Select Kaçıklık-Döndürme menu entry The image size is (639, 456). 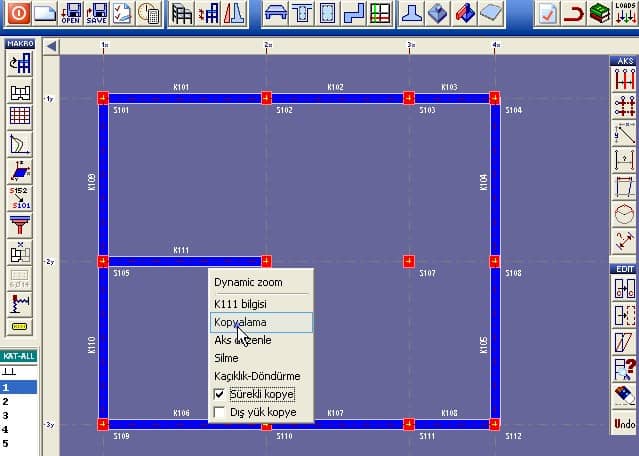[257, 376]
